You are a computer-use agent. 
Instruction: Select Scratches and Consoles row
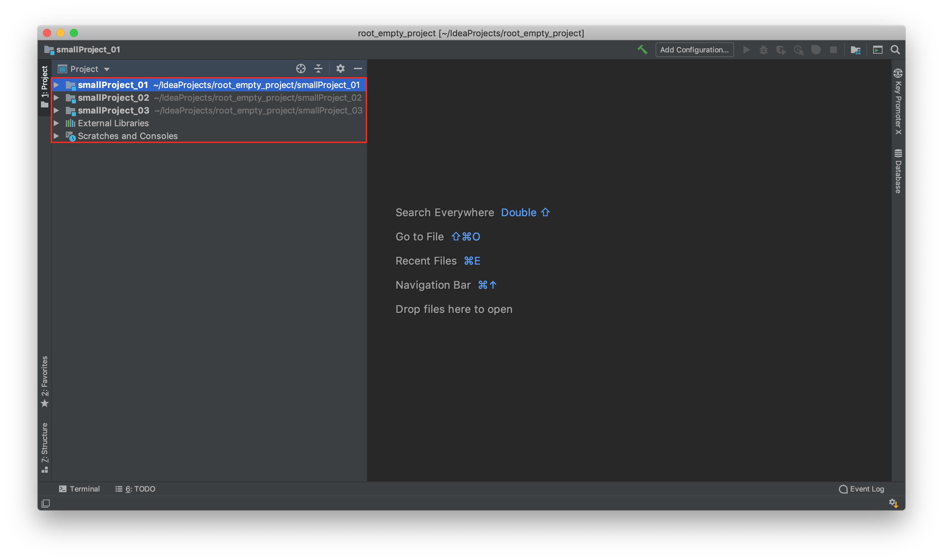(x=209, y=136)
